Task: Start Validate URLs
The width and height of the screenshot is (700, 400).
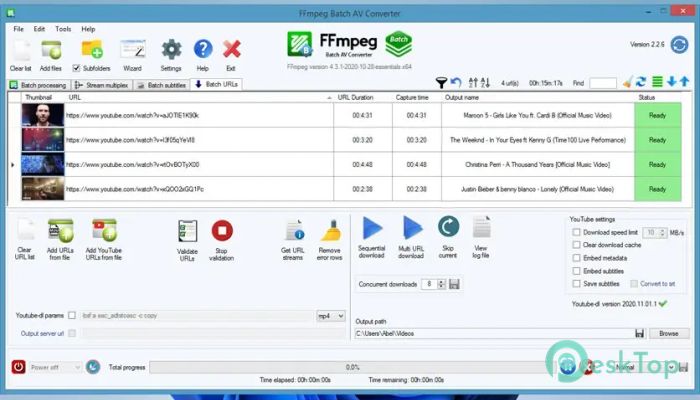Action: point(187,231)
